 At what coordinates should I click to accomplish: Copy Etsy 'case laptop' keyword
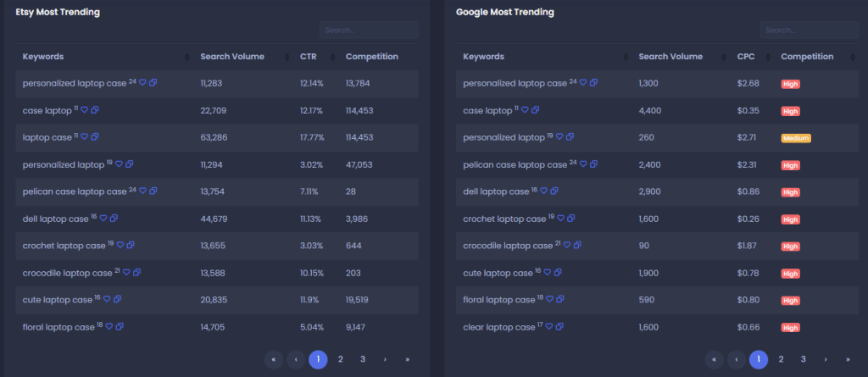click(x=95, y=110)
